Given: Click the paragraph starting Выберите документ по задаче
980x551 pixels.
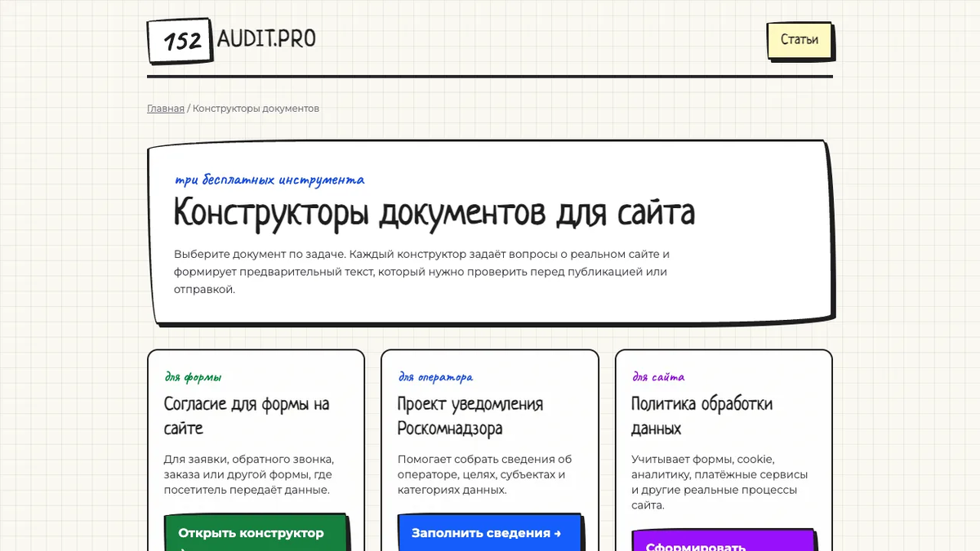Looking at the screenshot, I should click(421, 272).
